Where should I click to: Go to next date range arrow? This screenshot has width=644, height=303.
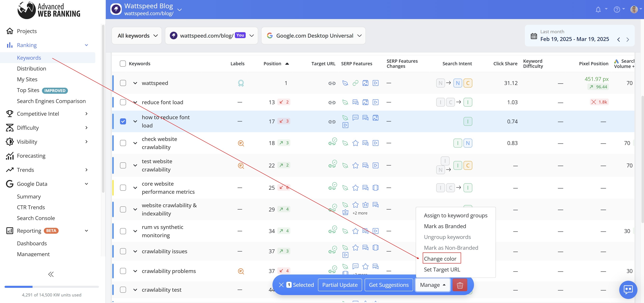[627, 39]
